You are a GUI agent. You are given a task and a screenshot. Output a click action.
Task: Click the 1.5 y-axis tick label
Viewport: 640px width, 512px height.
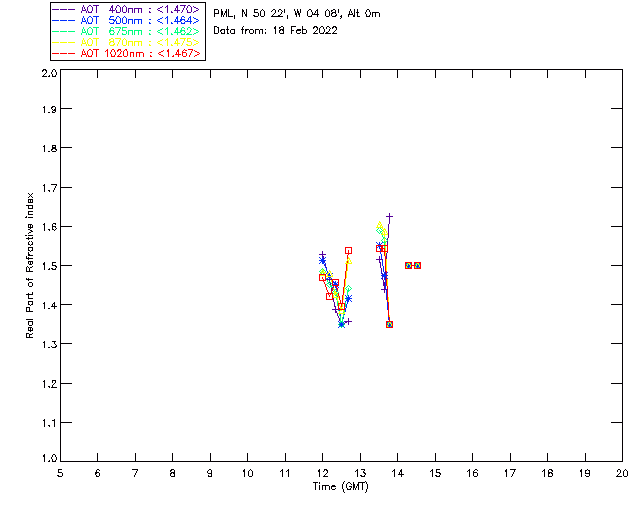[49, 266]
